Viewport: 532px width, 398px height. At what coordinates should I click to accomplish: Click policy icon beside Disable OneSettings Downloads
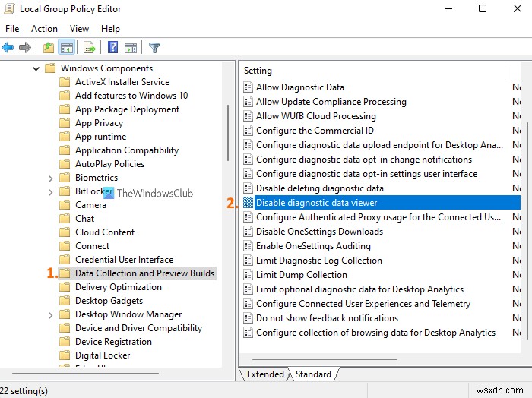point(248,232)
